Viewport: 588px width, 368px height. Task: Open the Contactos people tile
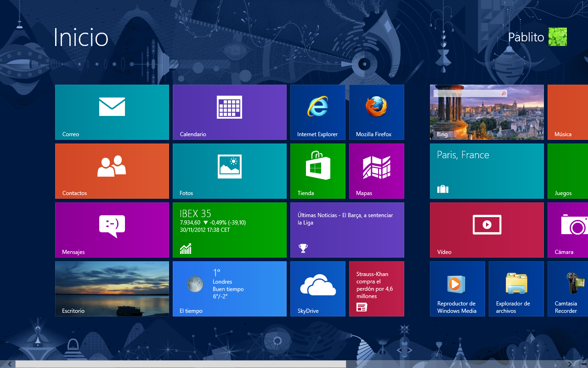(112, 171)
